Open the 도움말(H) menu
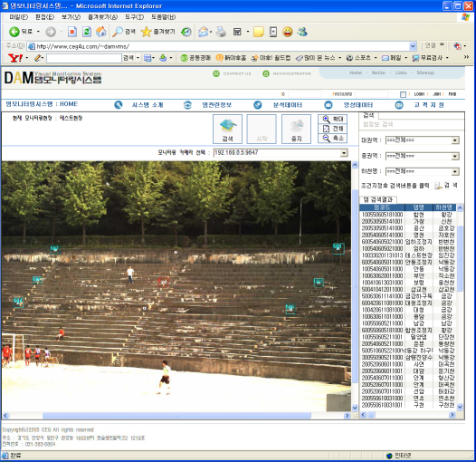The image size is (476, 462). click(163, 17)
